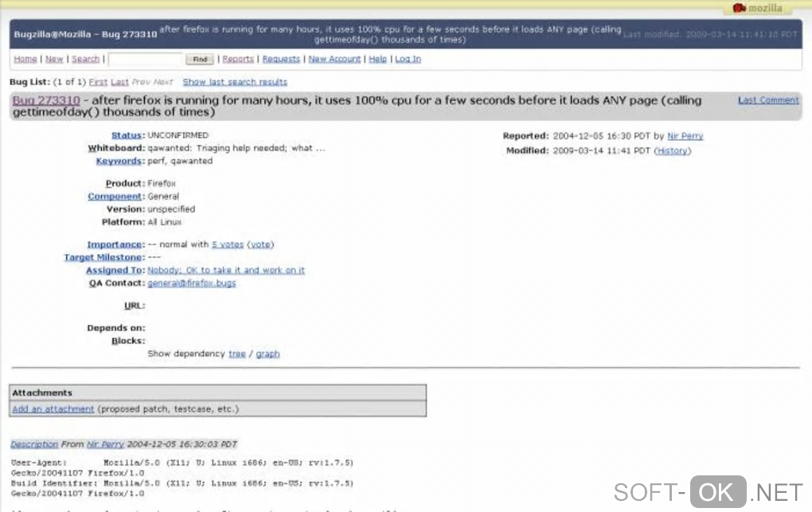Open the New Account link

pyautogui.click(x=334, y=59)
